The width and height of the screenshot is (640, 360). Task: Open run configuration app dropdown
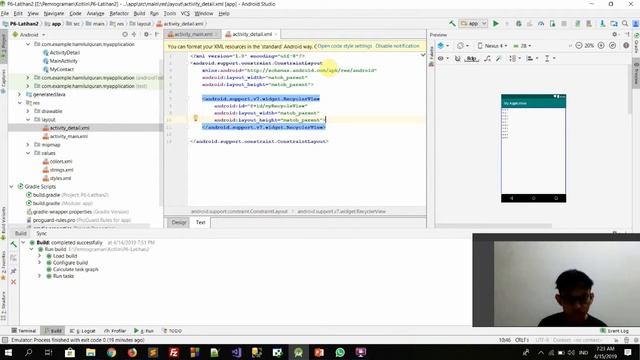pos(473,24)
